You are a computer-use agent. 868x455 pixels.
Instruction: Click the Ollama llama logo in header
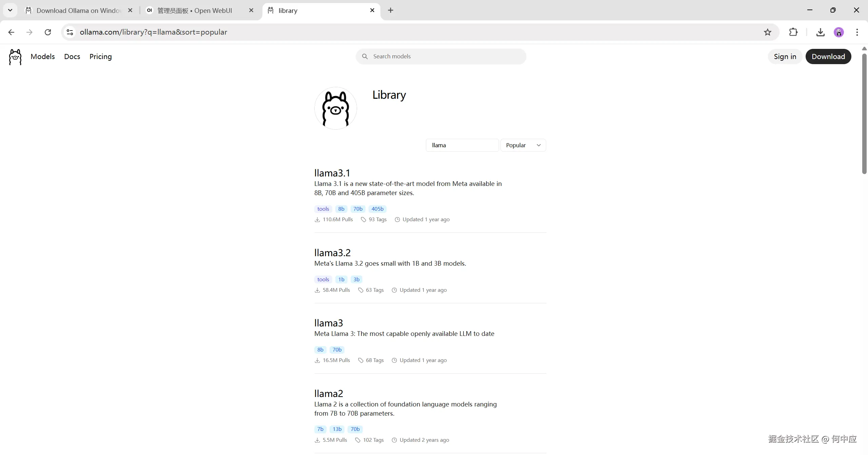(15, 57)
